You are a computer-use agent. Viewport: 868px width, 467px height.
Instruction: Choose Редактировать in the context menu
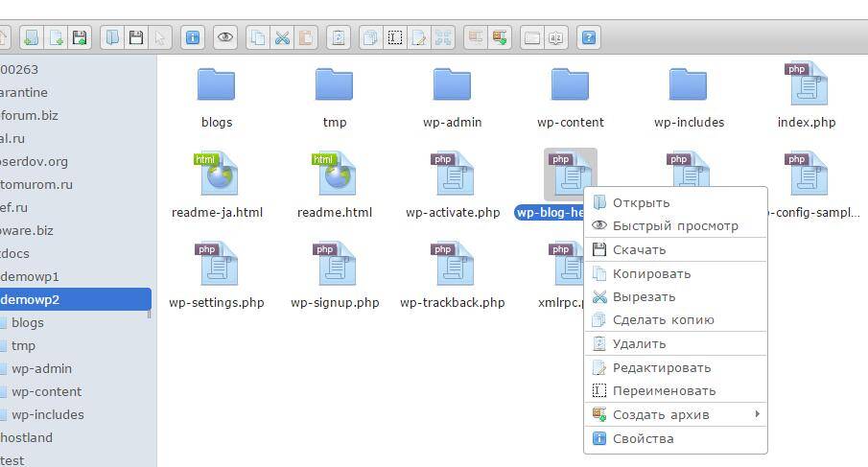pos(675,368)
